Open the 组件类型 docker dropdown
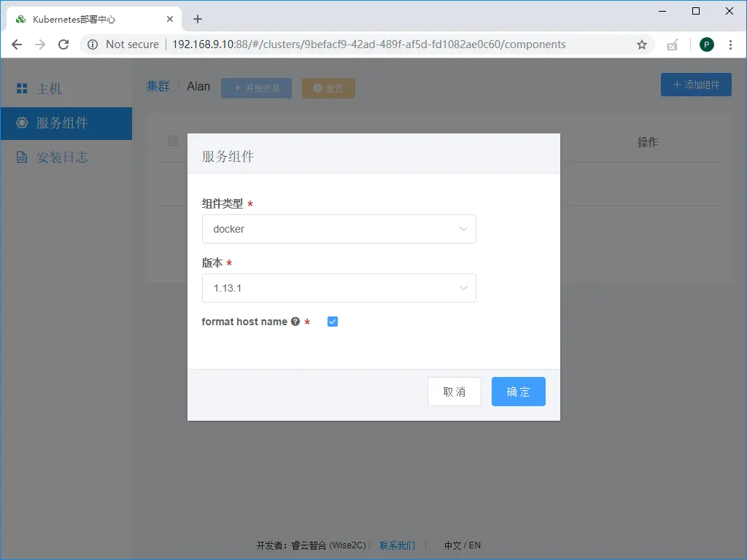The height and width of the screenshot is (560, 747). (338, 229)
